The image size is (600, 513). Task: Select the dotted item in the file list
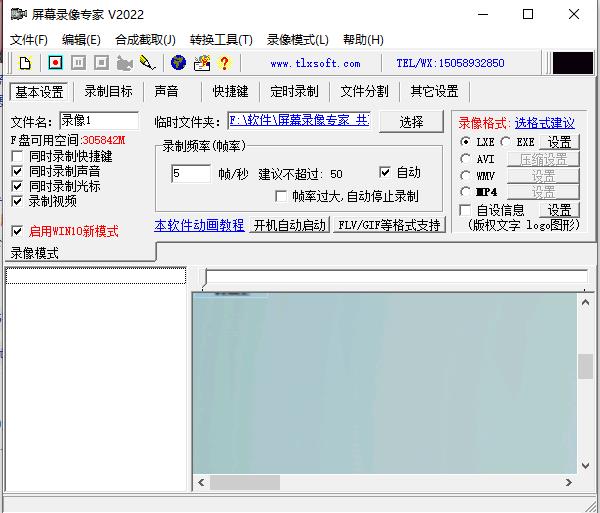click(96, 276)
